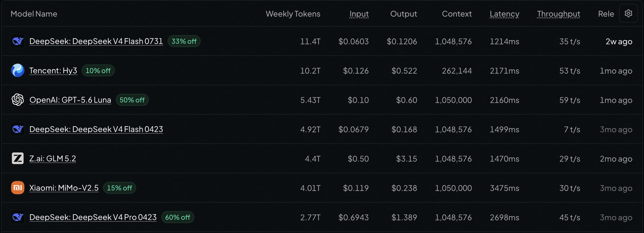Open DeepSeek V4 Flash 0731 model page
The height and width of the screenshot is (233, 644).
[x=96, y=41]
